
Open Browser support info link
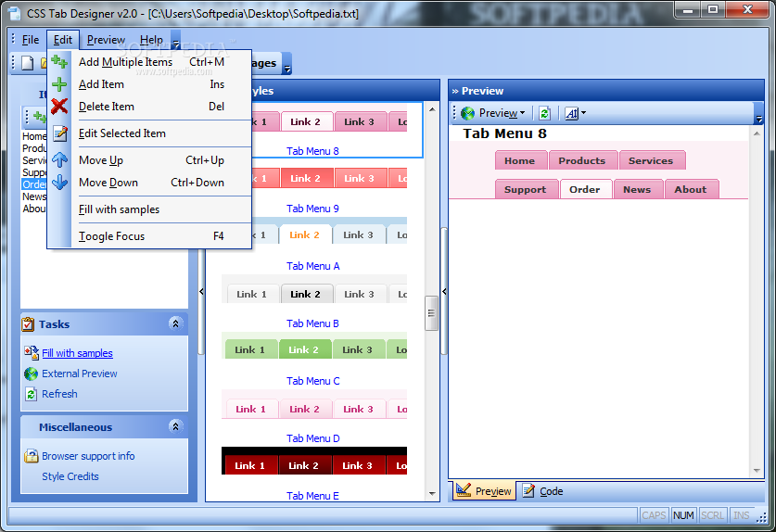click(x=88, y=456)
